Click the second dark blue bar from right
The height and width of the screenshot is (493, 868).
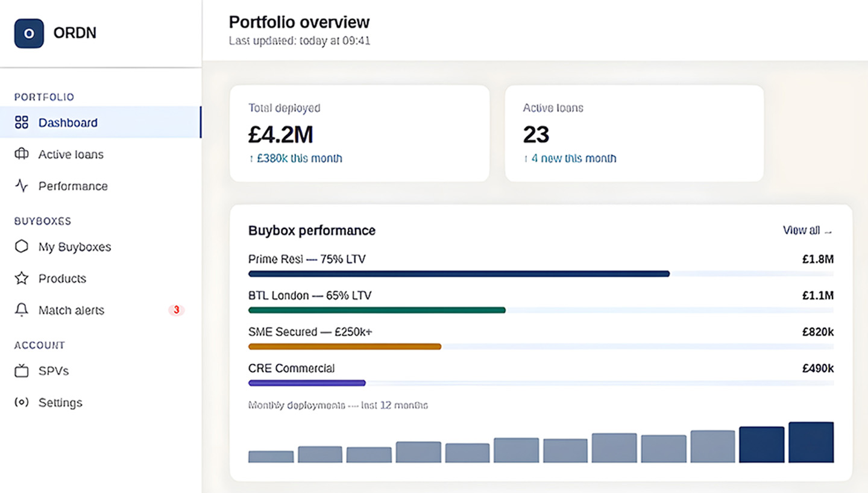[x=762, y=445]
